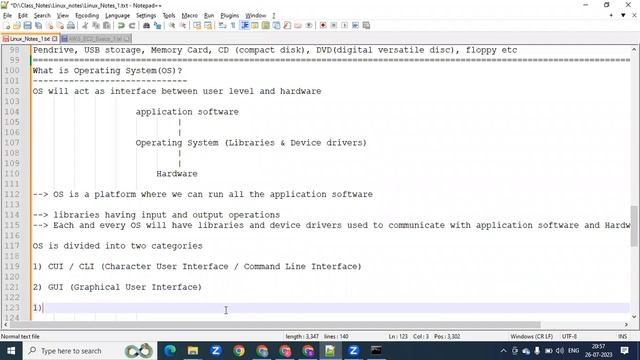Zoom in using the toolbar icon
This screenshot has height=360, width=640.
(172, 26)
